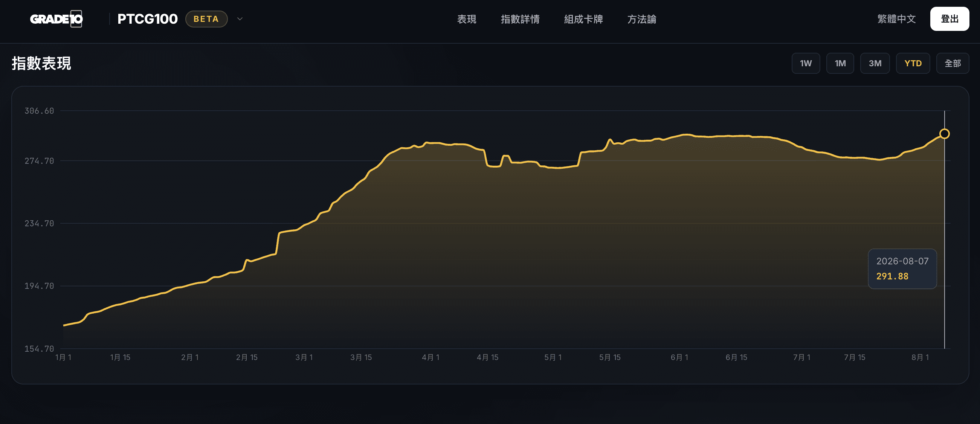Click the 2026-08-07 tooltip date

tap(902, 261)
